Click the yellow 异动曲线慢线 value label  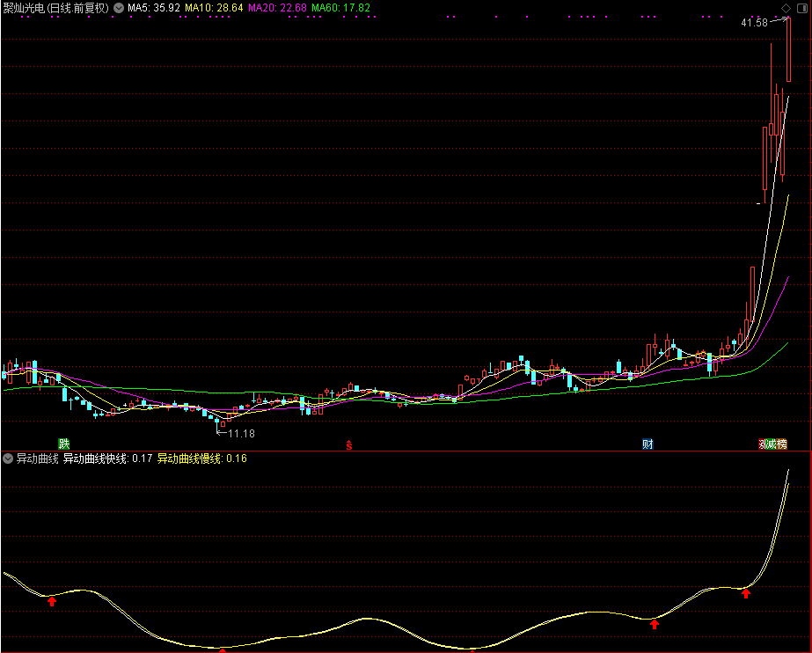point(201,459)
